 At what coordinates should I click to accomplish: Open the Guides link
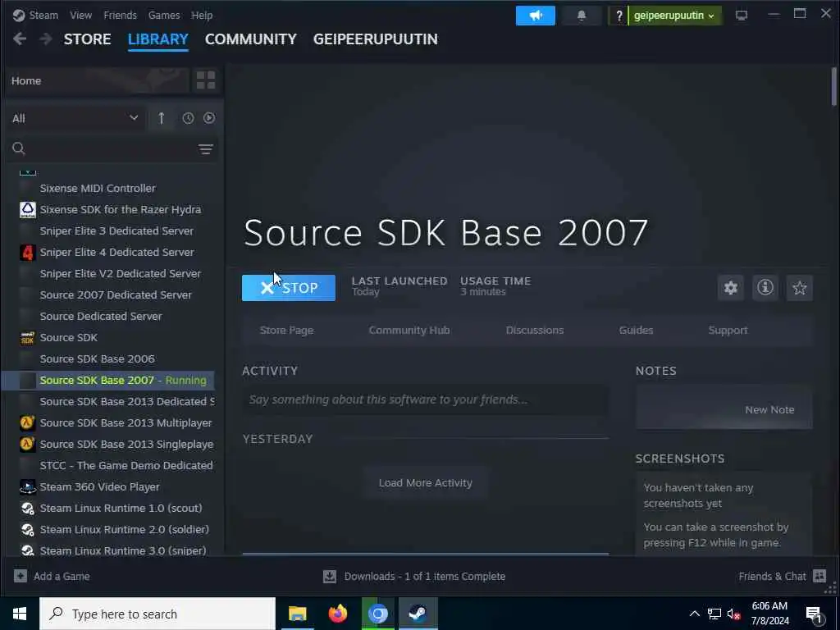(636, 330)
